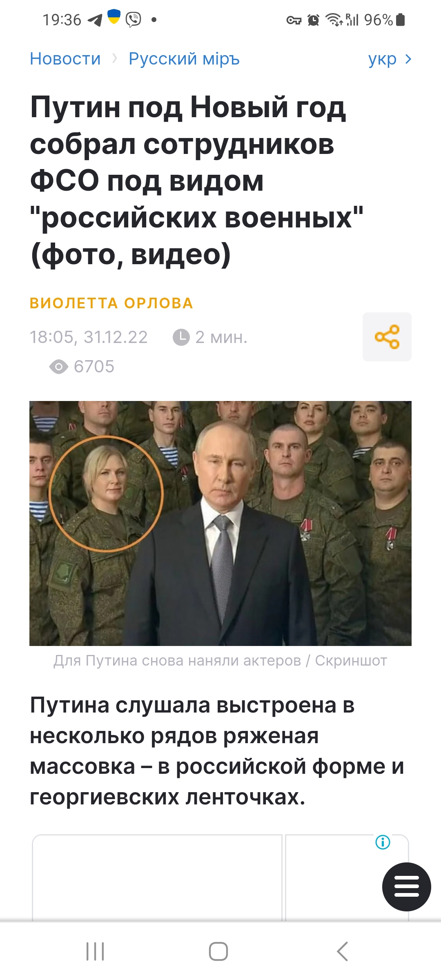Open Русский міръ section

click(x=184, y=59)
